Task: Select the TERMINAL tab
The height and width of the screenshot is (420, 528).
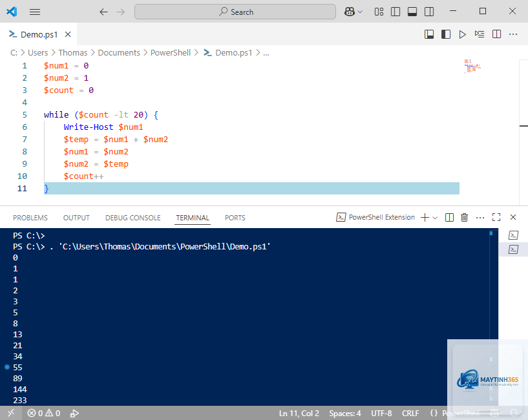Action: click(x=193, y=218)
